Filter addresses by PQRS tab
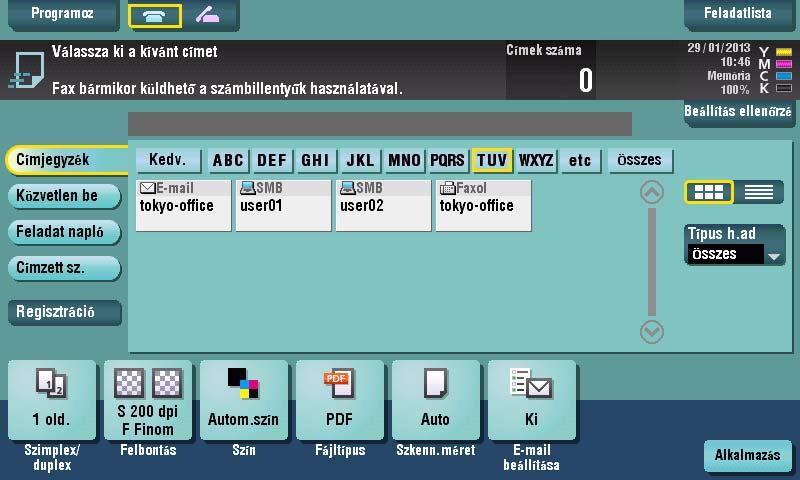 coord(447,160)
